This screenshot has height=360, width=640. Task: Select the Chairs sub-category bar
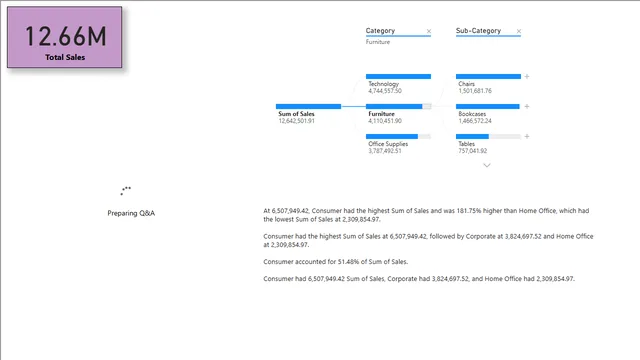488,76
